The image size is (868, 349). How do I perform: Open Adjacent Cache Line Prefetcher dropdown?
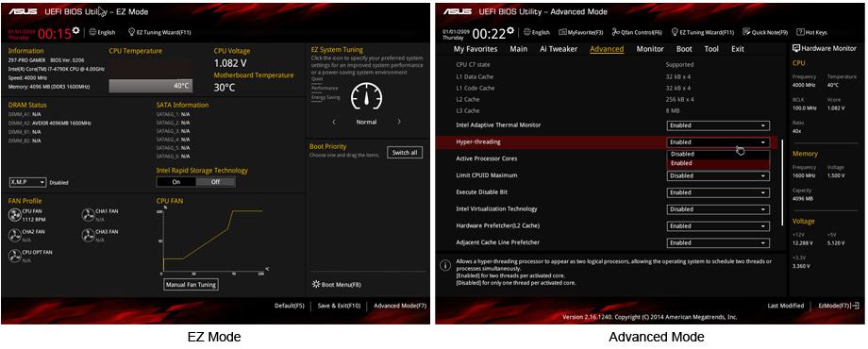[718, 242]
